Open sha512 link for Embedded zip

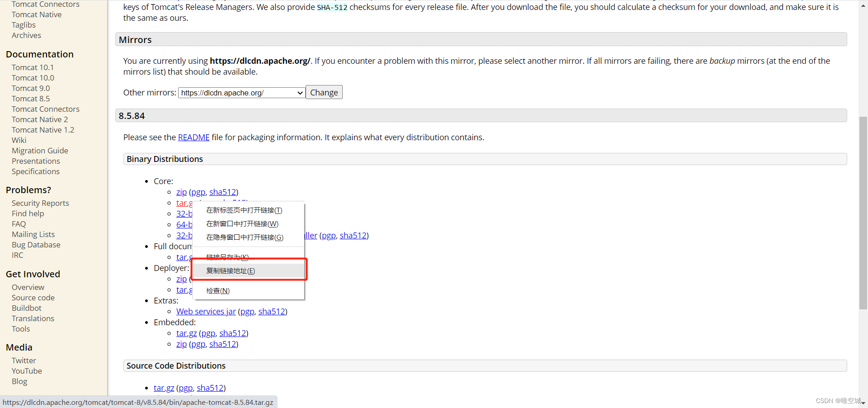tap(222, 344)
